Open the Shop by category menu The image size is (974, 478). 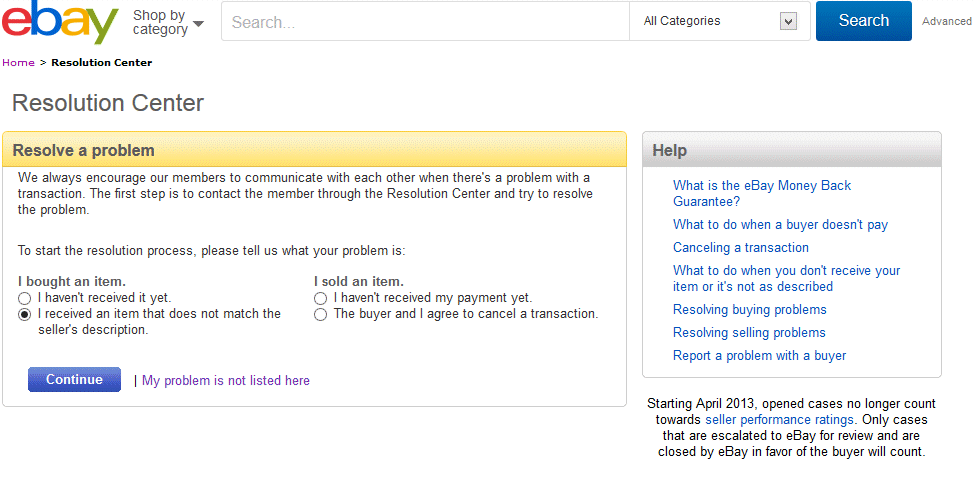pyautogui.click(x=167, y=22)
